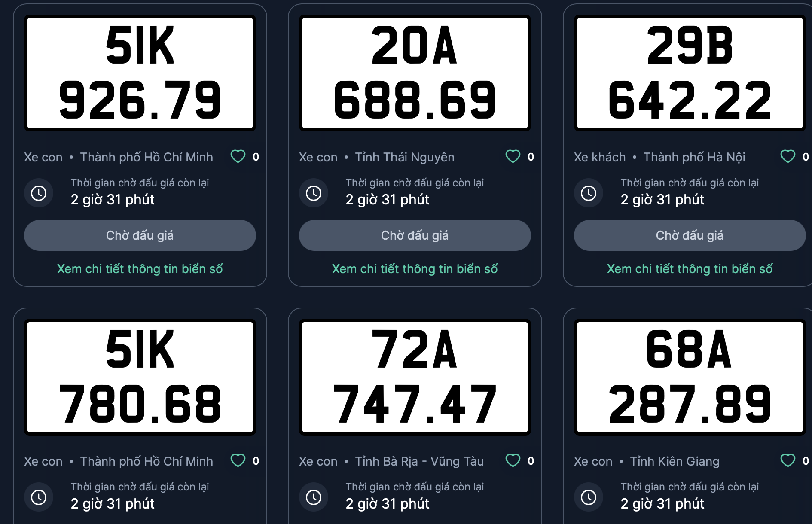The width and height of the screenshot is (812, 524).
Task: Click the 68A 287.89 license plate image
Action: pos(690,377)
